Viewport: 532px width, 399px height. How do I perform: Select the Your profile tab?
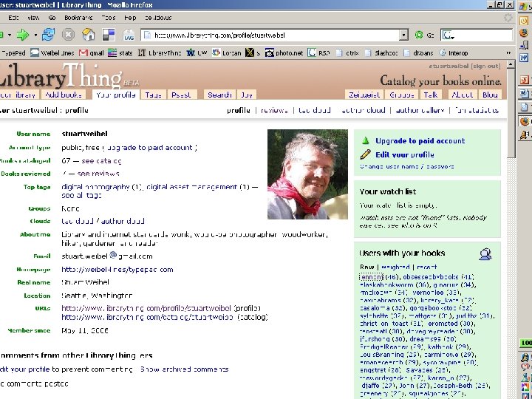116,95
